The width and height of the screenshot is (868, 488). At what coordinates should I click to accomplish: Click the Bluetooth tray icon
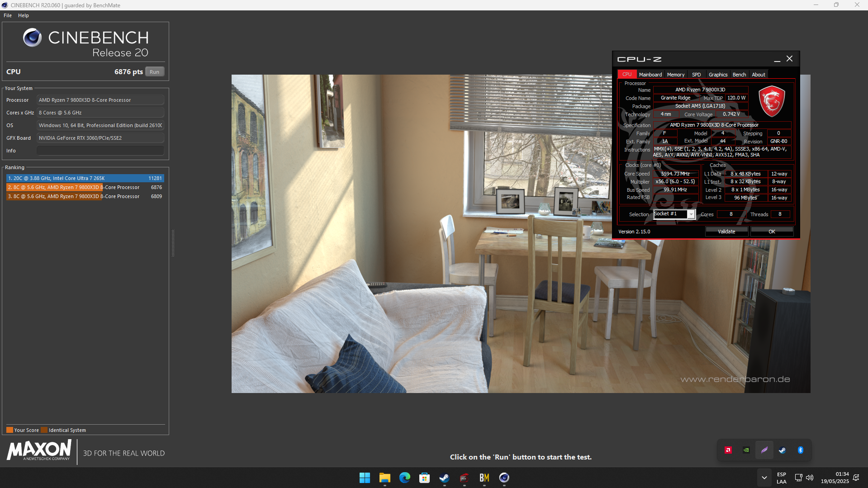click(800, 450)
